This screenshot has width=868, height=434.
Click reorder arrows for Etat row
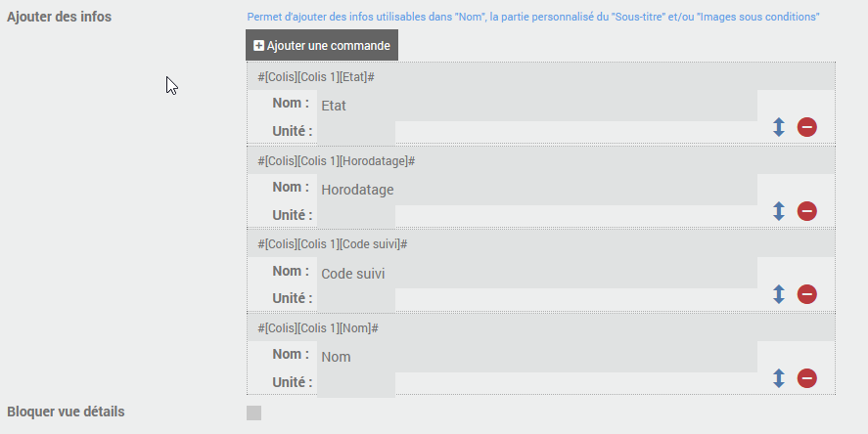(x=779, y=127)
